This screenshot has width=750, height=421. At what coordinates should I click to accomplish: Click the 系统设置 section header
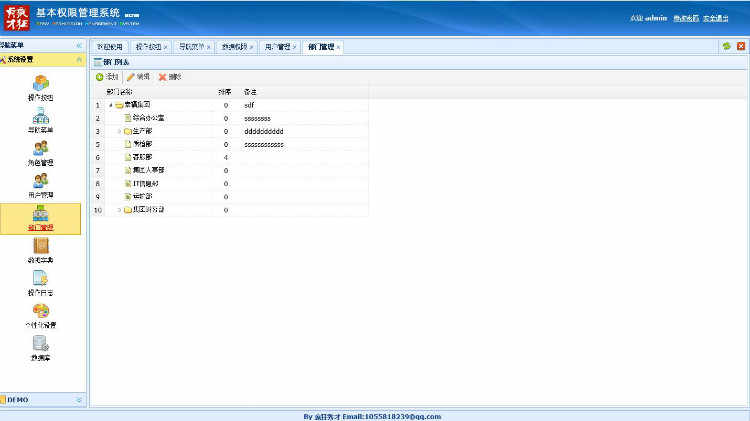click(x=43, y=59)
